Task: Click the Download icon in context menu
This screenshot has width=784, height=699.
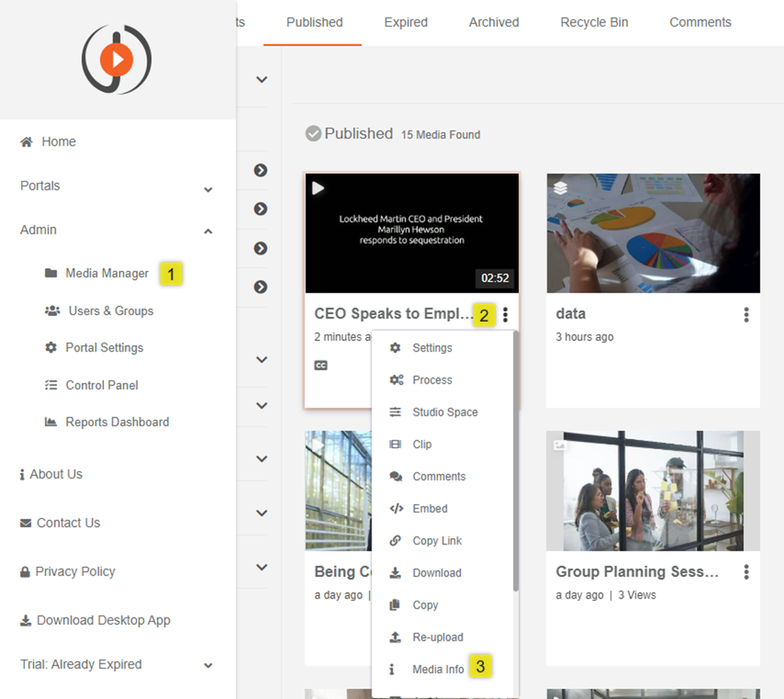Action: click(396, 573)
